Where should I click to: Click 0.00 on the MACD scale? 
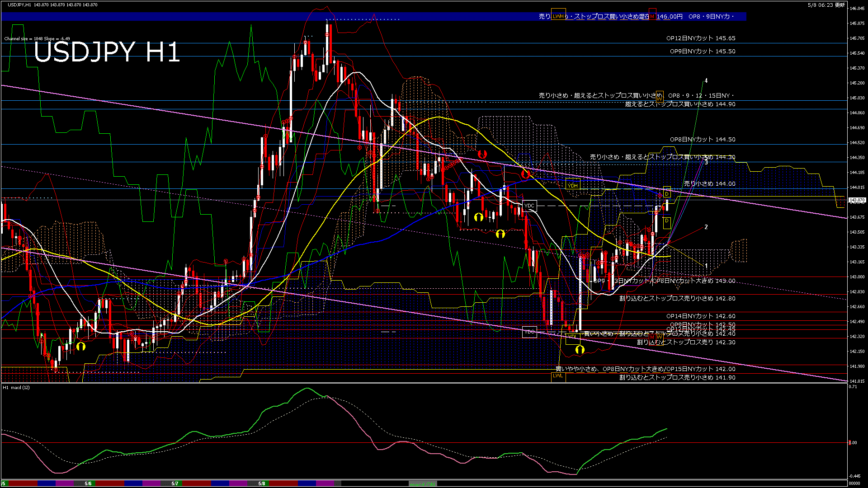pyautogui.click(x=853, y=443)
